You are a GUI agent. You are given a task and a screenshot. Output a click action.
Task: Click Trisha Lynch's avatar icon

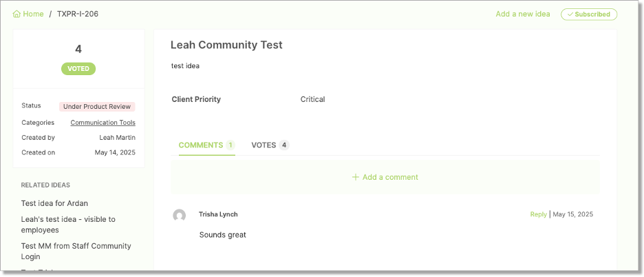179,215
